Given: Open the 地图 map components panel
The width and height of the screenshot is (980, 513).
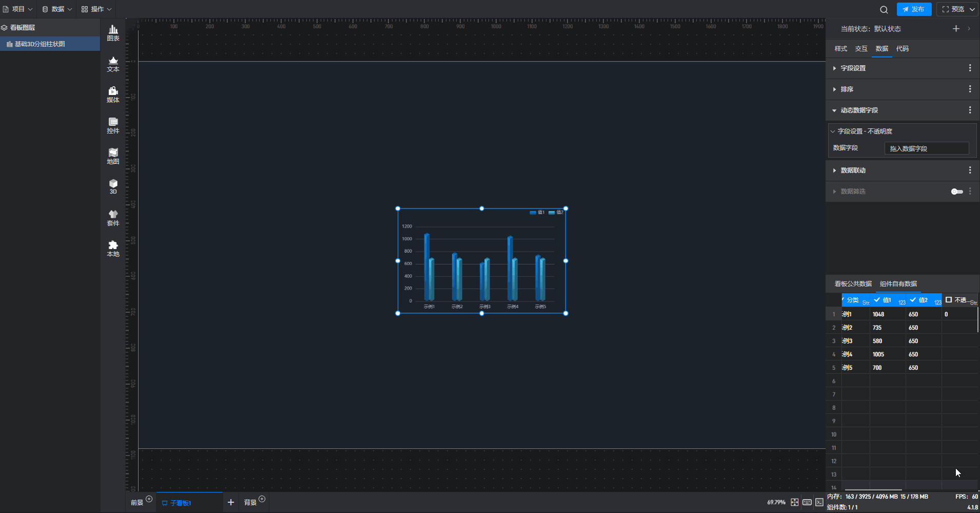Looking at the screenshot, I should (113, 156).
